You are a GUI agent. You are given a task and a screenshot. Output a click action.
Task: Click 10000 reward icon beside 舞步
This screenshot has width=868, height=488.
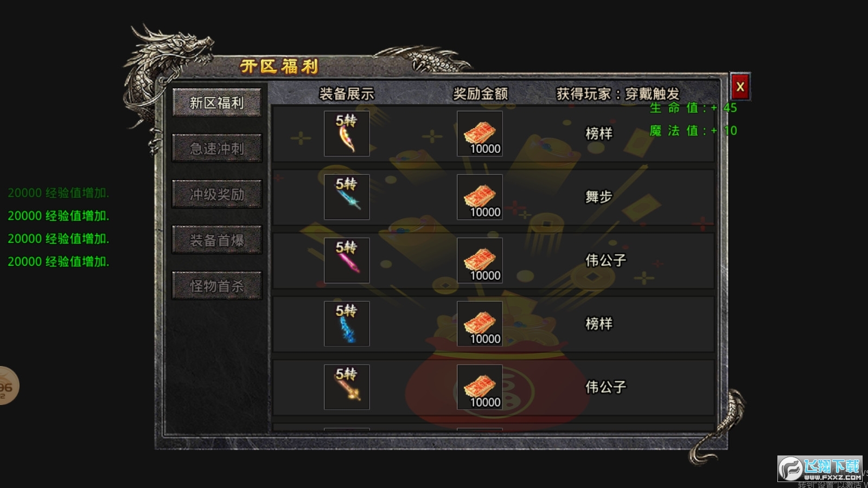pyautogui.click(x=480, y=197)
